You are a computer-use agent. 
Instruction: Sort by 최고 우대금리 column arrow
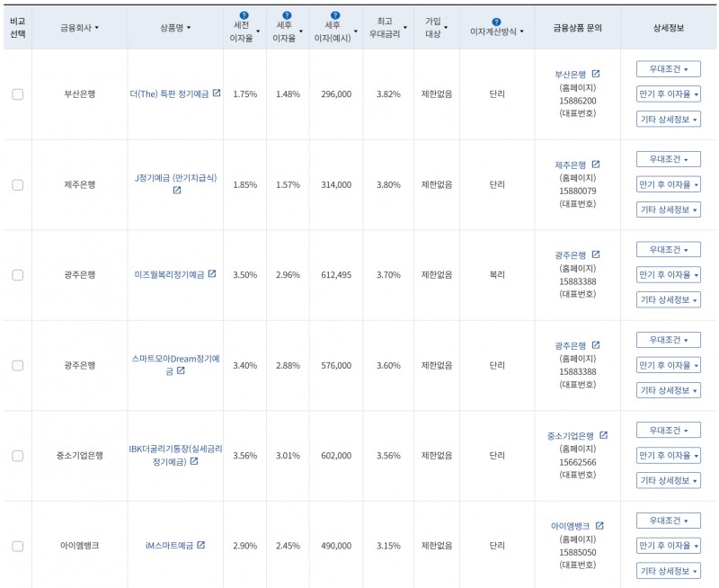(x=405, y=28)
